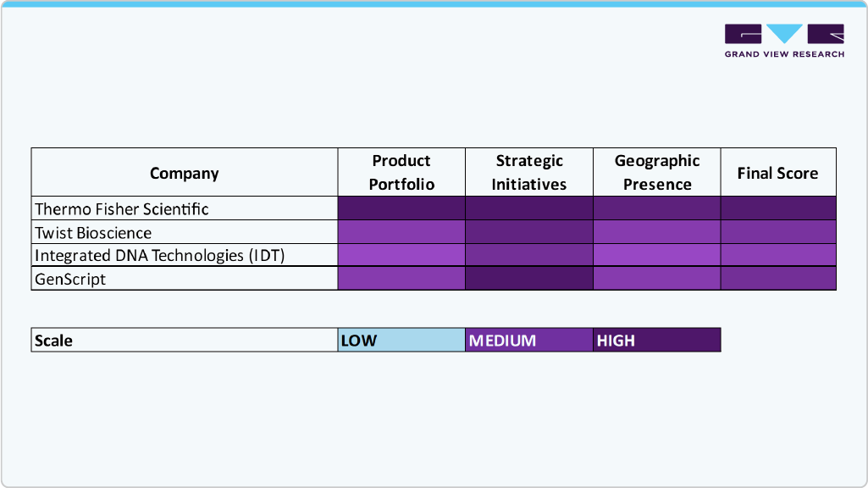
Task: Click IDT's Geographic Presence score cell
Action: click(x=657, y=255)
